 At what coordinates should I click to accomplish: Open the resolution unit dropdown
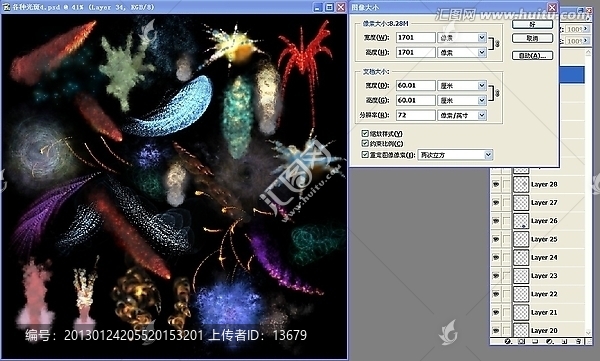(482, 115)
